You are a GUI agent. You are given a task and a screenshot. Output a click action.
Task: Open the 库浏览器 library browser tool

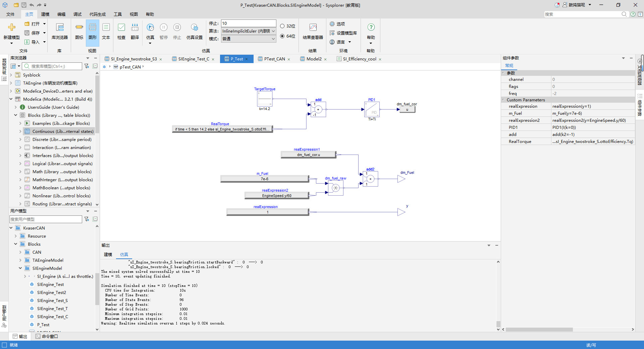point(60,32)
